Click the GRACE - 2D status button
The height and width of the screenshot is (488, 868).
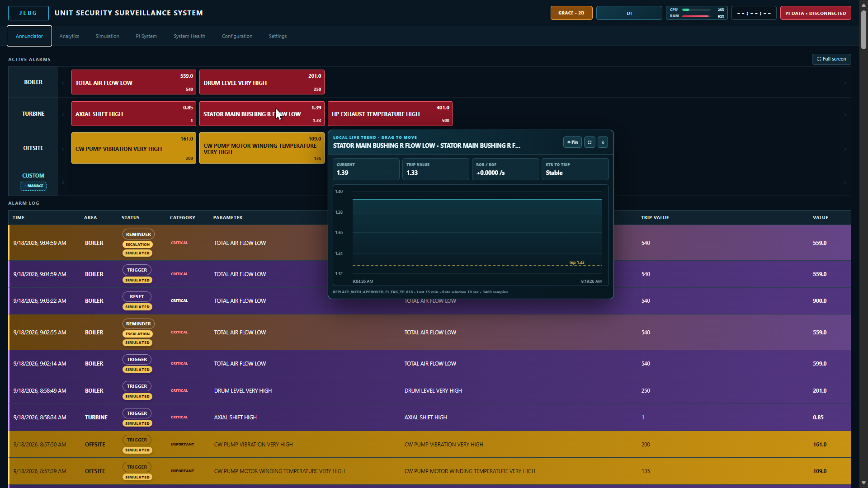571,13
